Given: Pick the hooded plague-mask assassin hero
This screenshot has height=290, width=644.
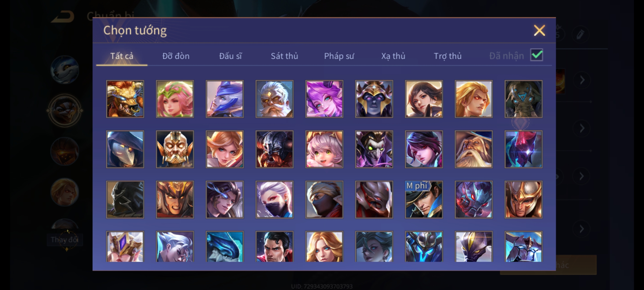Looking at the screenshot, I should tap(125, 149).
